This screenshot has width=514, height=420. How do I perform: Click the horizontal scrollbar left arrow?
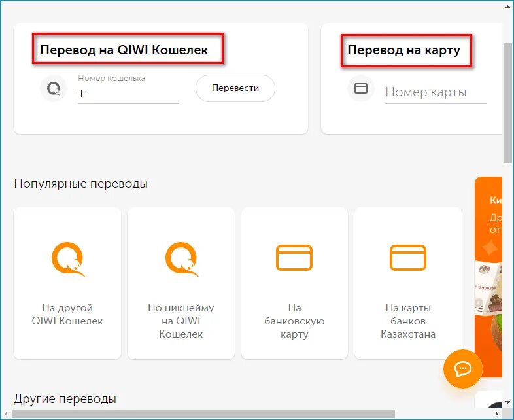tap(6, 413)
